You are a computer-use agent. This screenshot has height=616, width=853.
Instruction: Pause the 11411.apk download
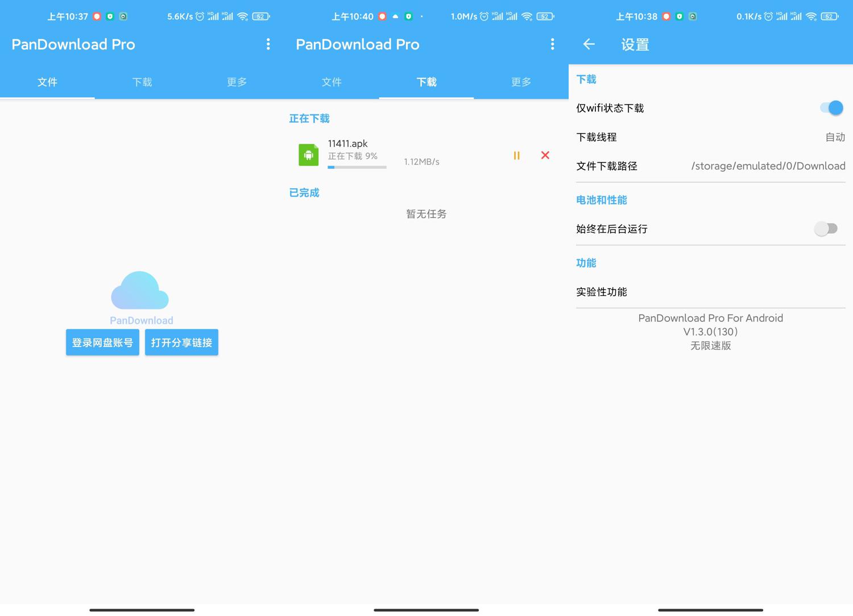[x=516, y=155]
